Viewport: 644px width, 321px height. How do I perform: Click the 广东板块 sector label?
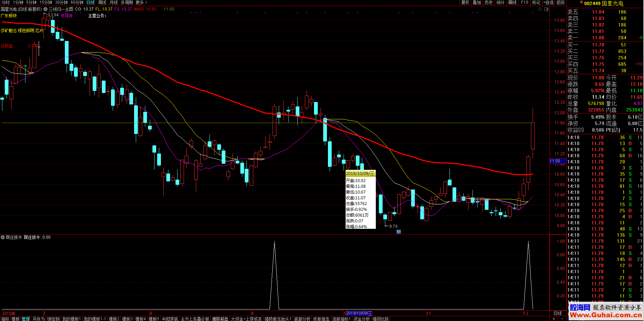tap(9, 16)
